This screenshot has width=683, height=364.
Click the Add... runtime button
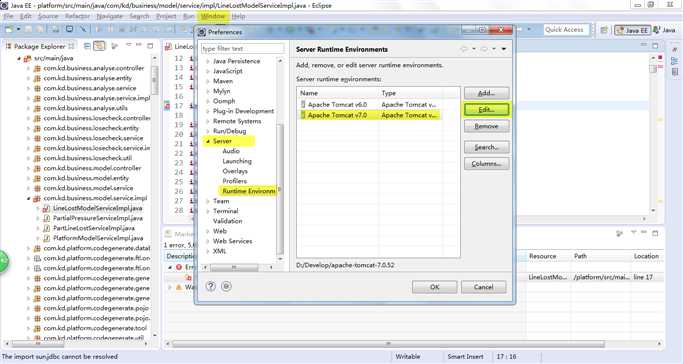tap(486, 93)
